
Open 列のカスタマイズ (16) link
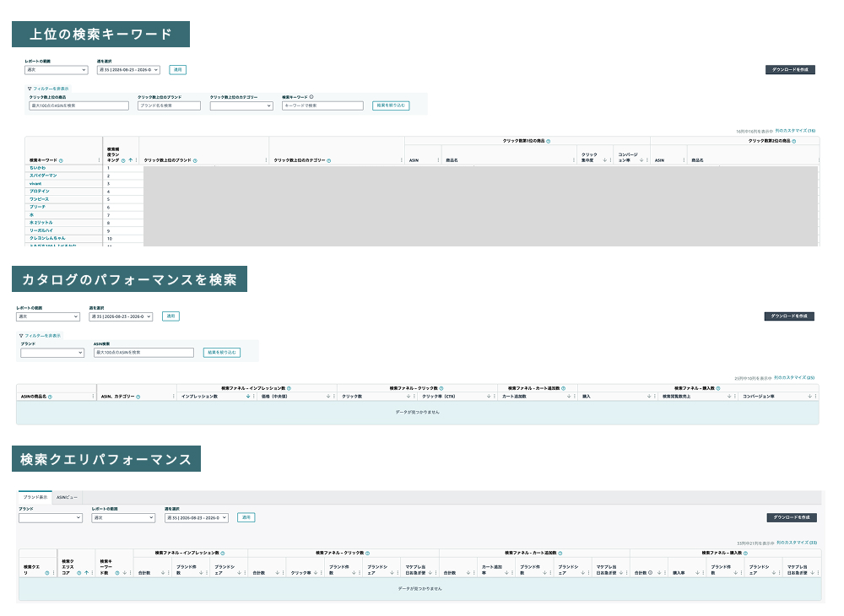click(796, 131)
